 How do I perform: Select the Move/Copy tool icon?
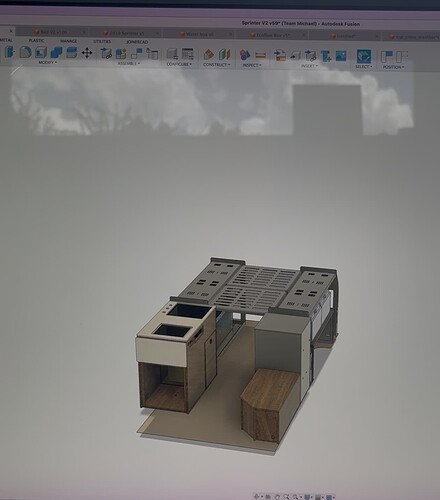[x=87, y=53]
